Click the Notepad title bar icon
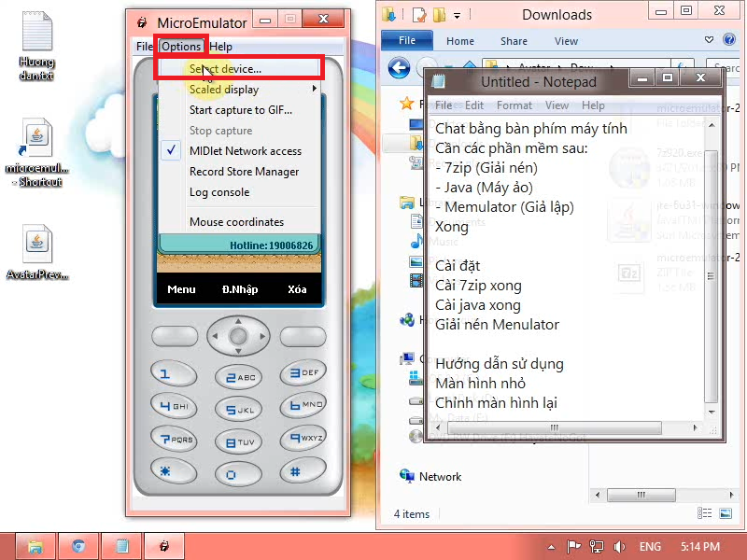 (x=438, y=81)
